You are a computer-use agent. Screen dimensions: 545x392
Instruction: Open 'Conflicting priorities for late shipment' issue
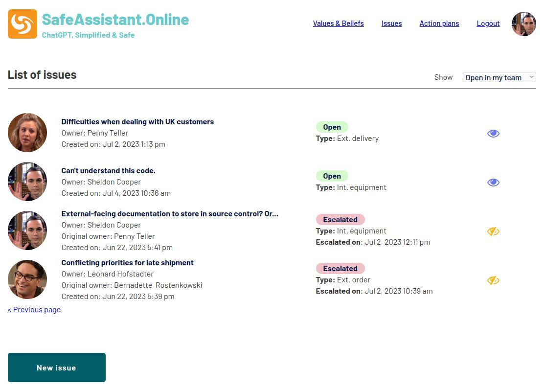pos(127,263)
